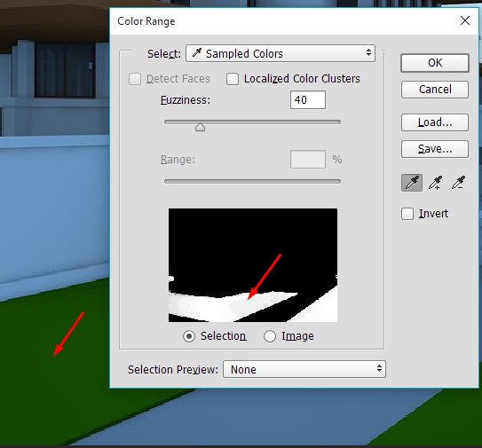The width and height of the screenshot is (482, 448).
Task: Close the Color Range dialog
Action: 465,21
